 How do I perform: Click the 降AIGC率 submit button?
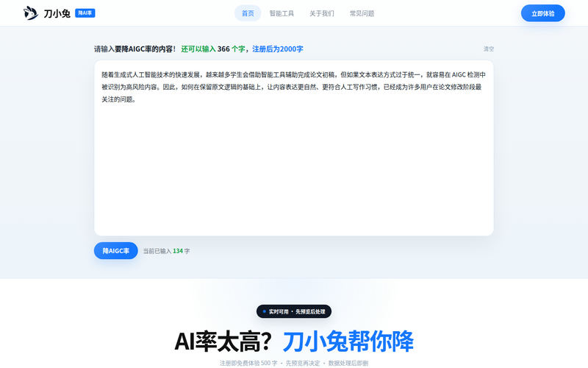[116, 251]
